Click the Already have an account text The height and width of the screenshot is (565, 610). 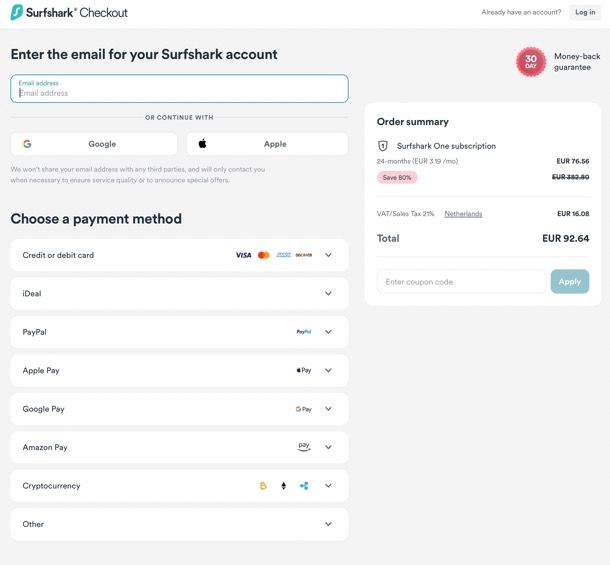[521, 12]
